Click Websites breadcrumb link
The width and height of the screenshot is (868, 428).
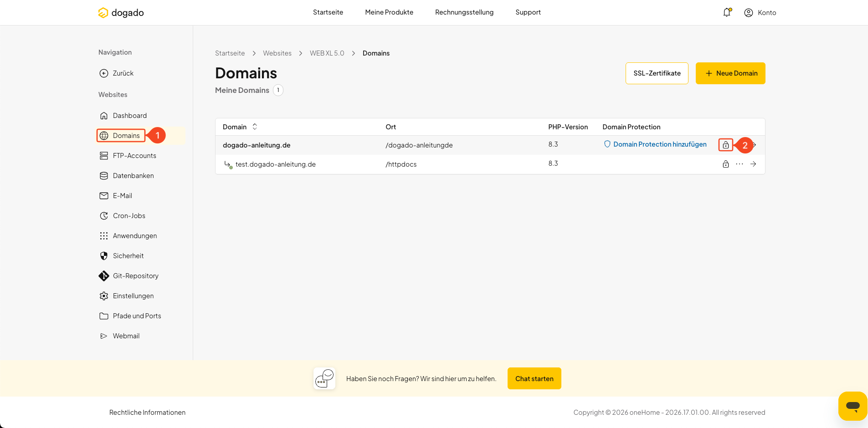pyautogui.click(x=277, y=53)
